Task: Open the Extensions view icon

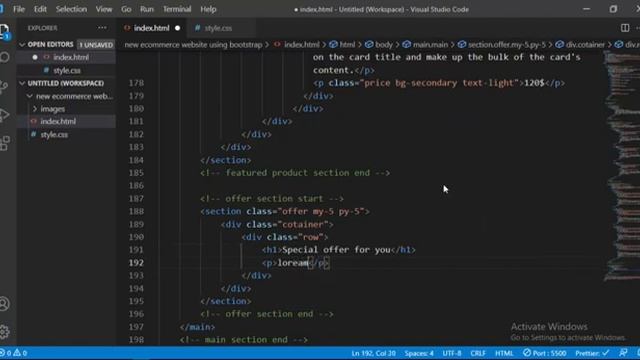Action: point(4,143)
